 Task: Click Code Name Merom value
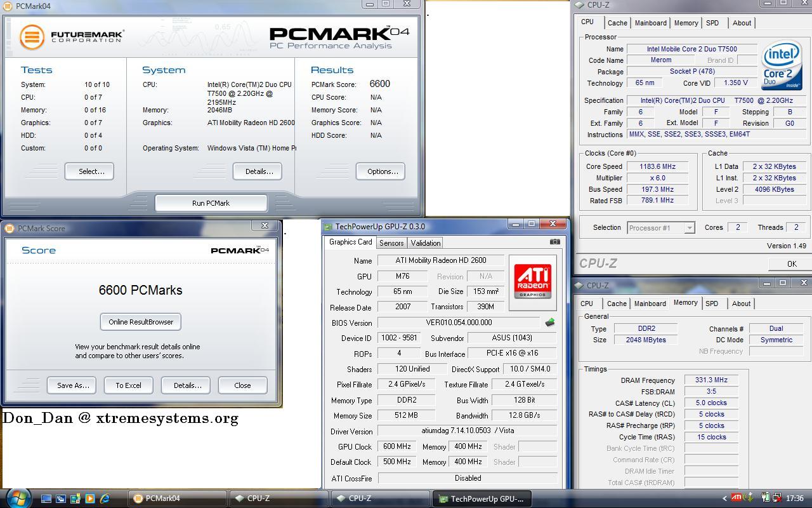(x=661, y=60)
